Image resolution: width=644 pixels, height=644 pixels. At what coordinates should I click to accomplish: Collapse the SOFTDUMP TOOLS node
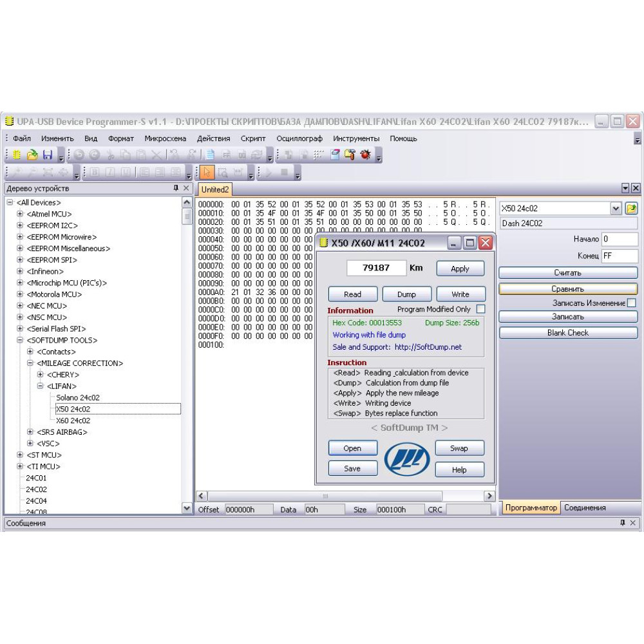[20, 340]
